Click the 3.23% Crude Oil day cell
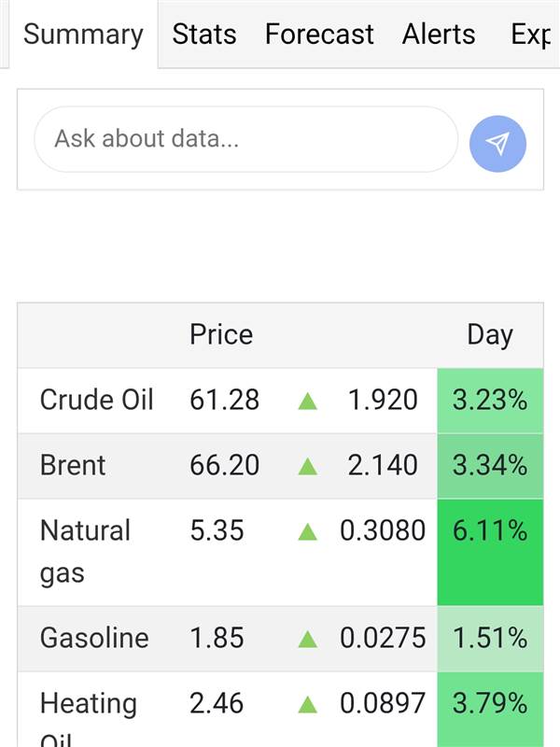Screen dimensions: 560x747 pos(490,401)
